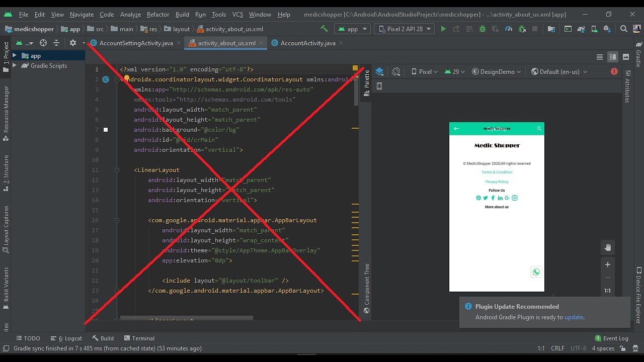Open the Refactor menu
The image size is (644, 362).
158,15
